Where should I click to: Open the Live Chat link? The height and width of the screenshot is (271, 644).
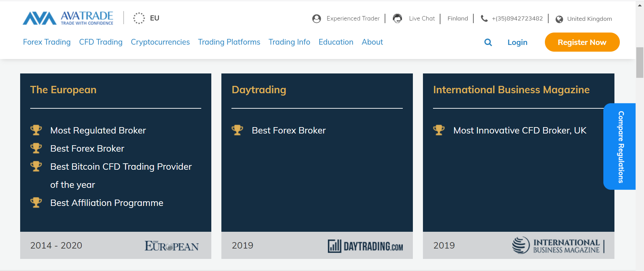[422, 18]
